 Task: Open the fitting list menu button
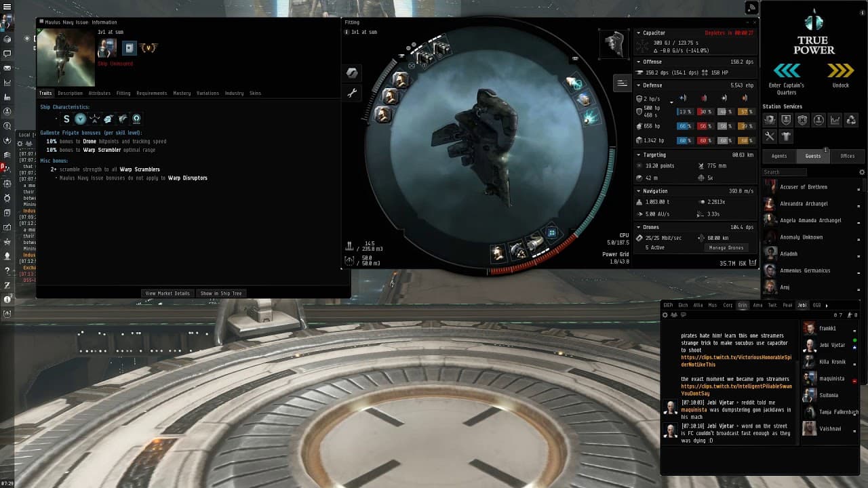[622, 83]
